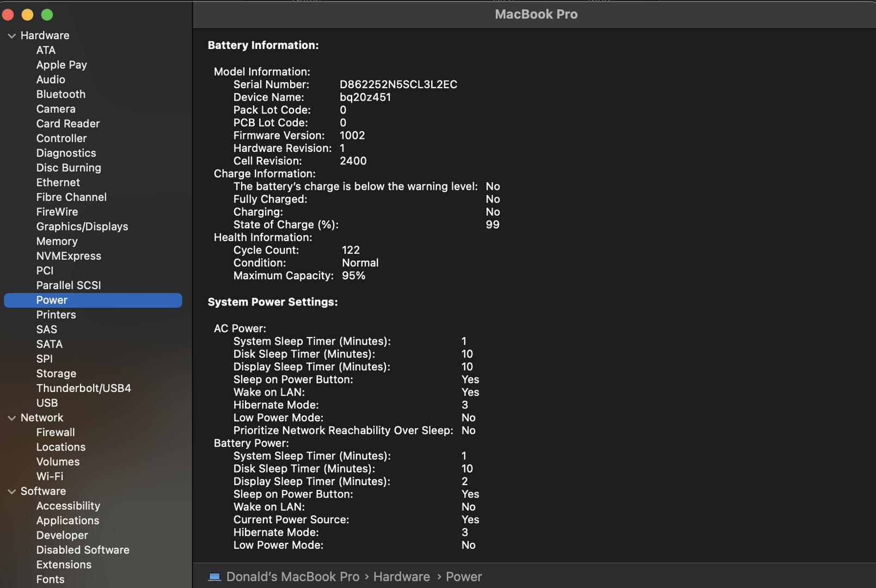Select Ethernet in the sidebar
The image size is (876, 588).
tap(58, 182)
